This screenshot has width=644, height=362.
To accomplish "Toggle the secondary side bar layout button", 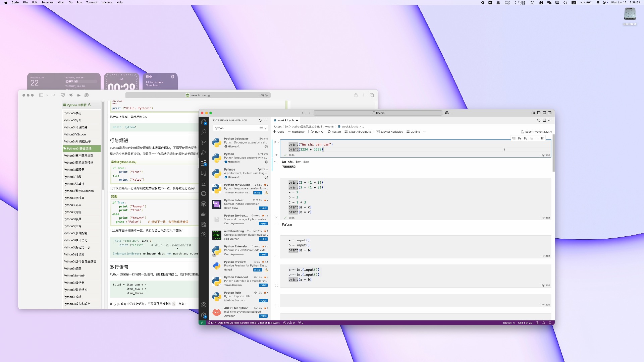I will point(550,113).
